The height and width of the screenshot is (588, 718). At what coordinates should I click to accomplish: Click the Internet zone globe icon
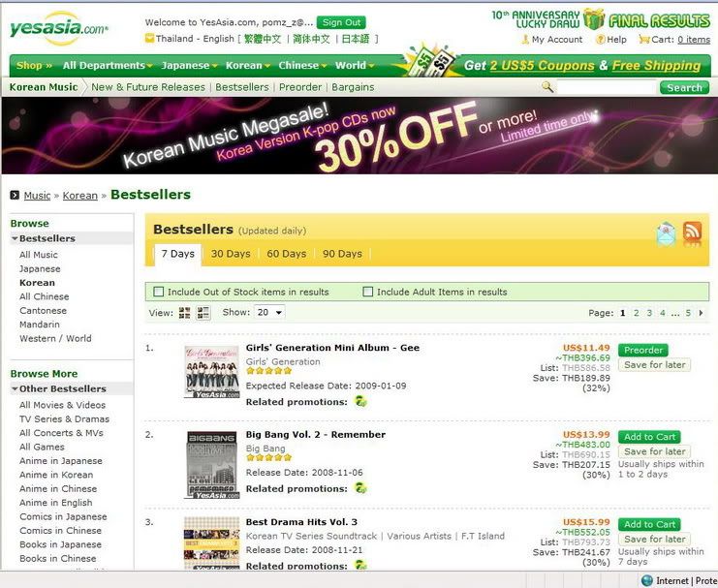tap(647, 580)
